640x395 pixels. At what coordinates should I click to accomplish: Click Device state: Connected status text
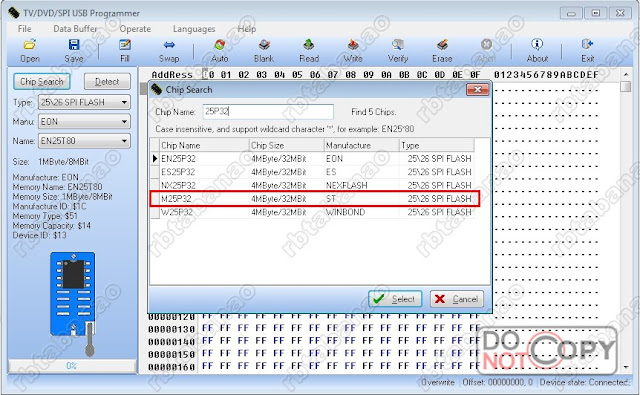point(584,382)
